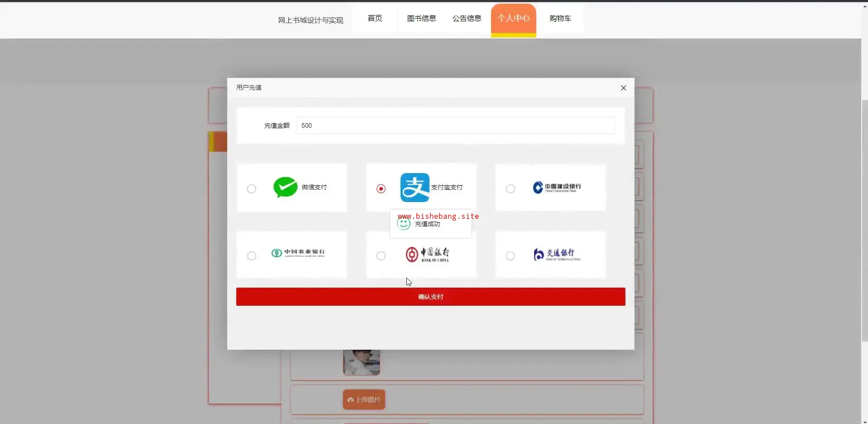Image resolution: width=868 pixels, height=424 pixels.
Task: Click the 充值金额 input field
Action: click(455, 125)
